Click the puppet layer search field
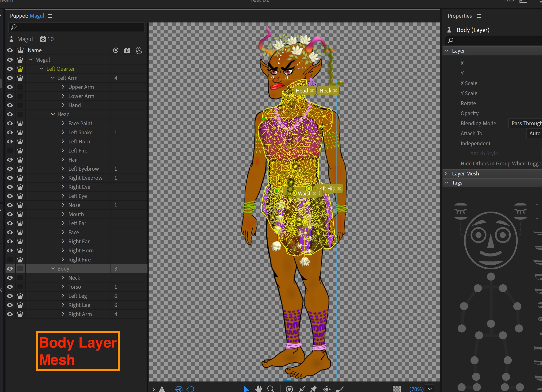Screen dimensions: 542x392 (x=77, y=27)
